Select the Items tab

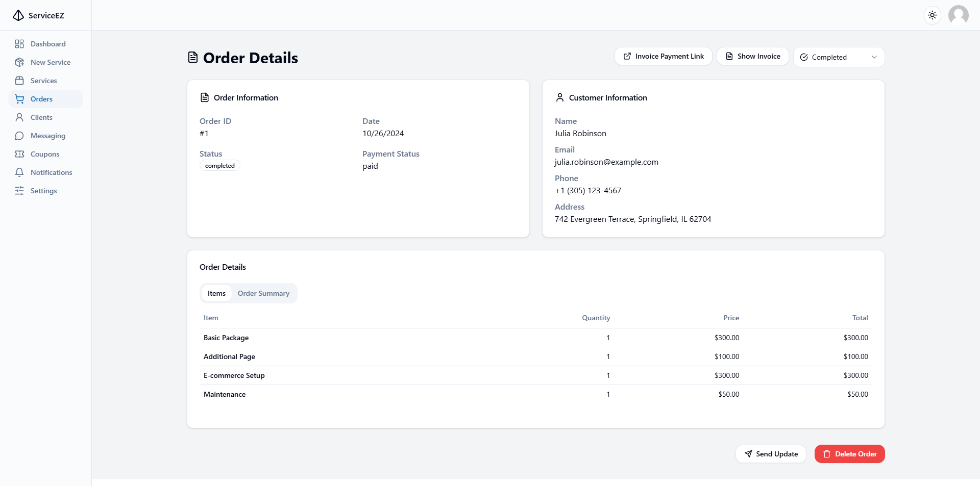coord(216,293)
